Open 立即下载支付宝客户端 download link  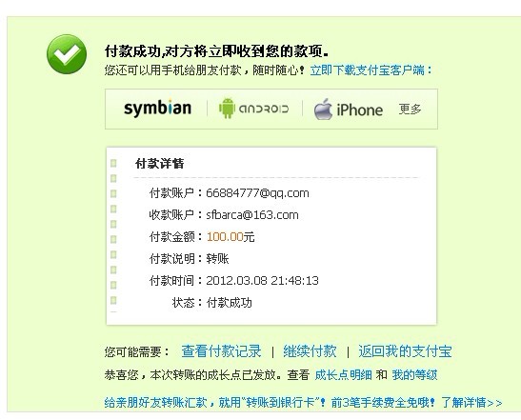pyautogui.click(x=371, y=70)
